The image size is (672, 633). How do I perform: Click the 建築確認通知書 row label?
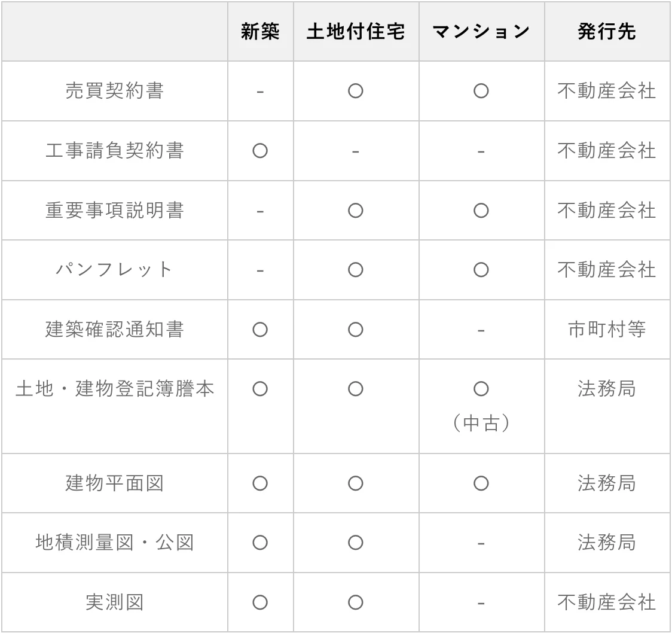pos(114,330)
